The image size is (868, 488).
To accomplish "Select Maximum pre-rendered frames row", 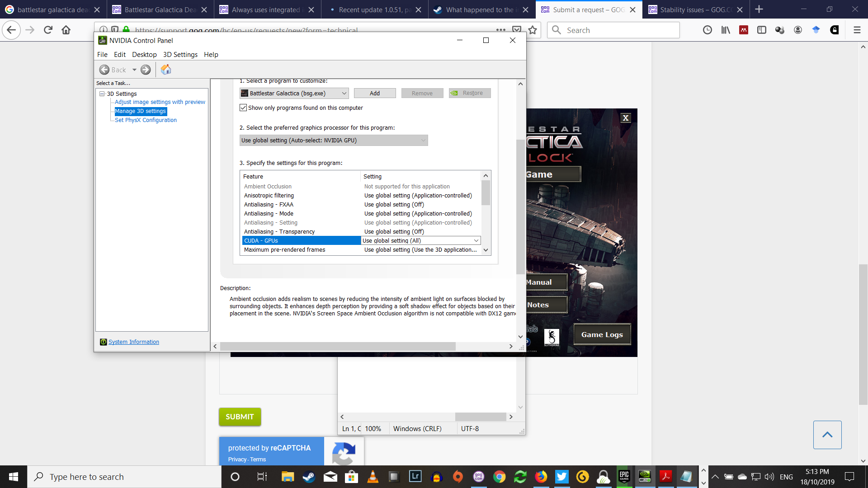I will pos(360,250).
